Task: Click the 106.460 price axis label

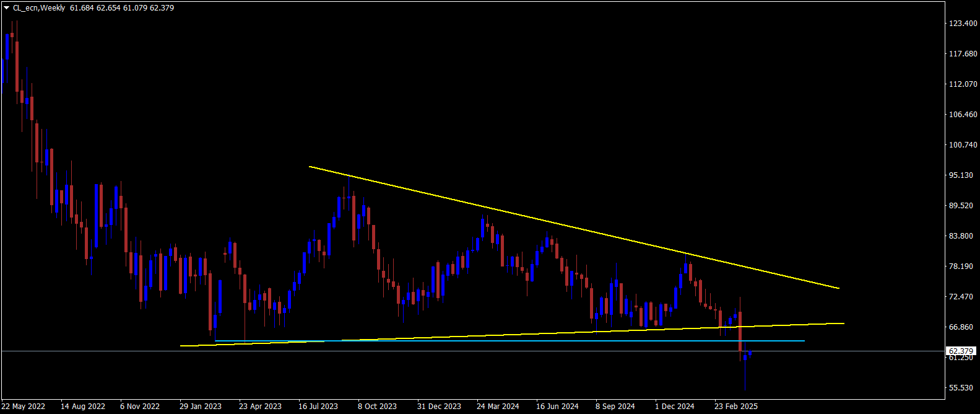Action: coord(963,115)
